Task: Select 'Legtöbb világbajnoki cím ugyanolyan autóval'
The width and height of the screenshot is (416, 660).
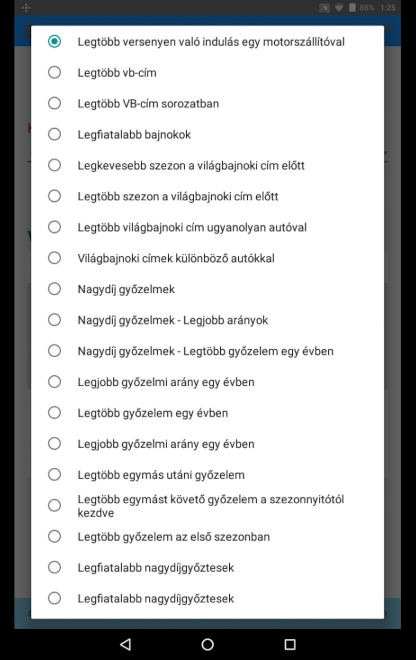Action: point(208,227)
